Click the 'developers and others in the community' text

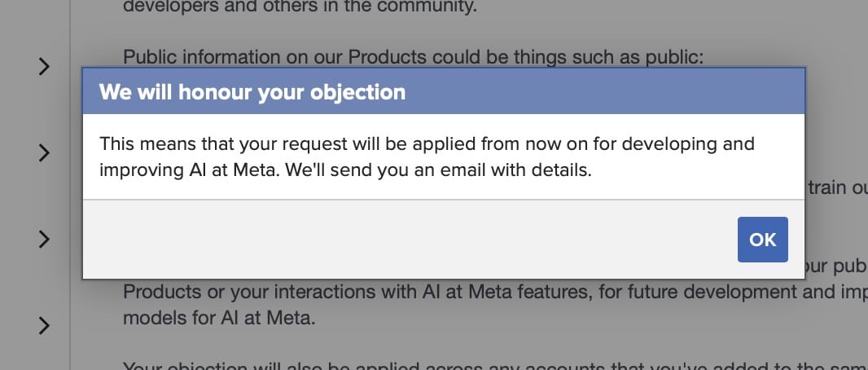coord(298,9)
